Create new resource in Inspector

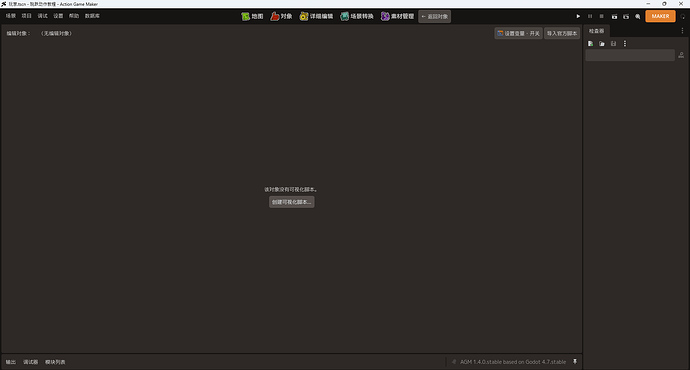(x=591, y=44)
